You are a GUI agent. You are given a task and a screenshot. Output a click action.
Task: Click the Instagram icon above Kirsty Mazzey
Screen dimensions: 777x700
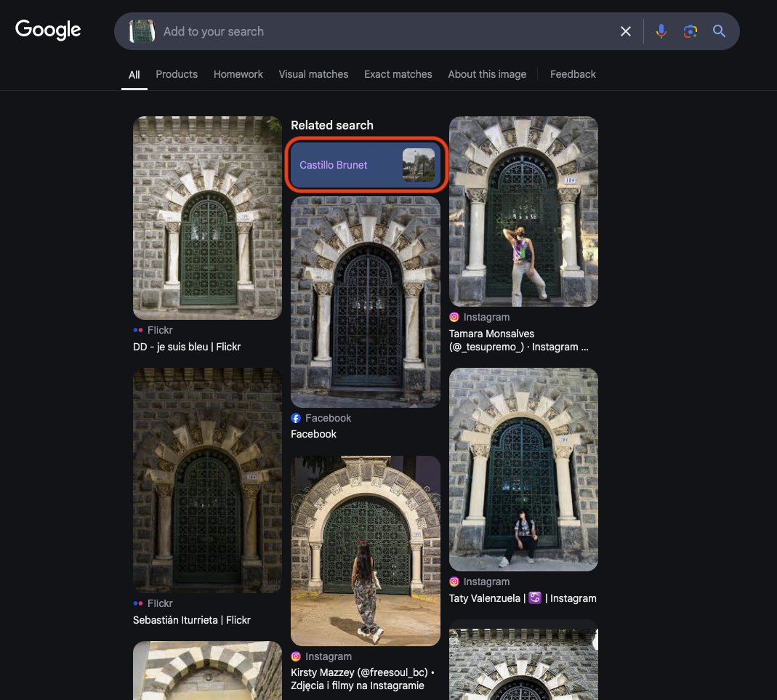pos(296,656)
